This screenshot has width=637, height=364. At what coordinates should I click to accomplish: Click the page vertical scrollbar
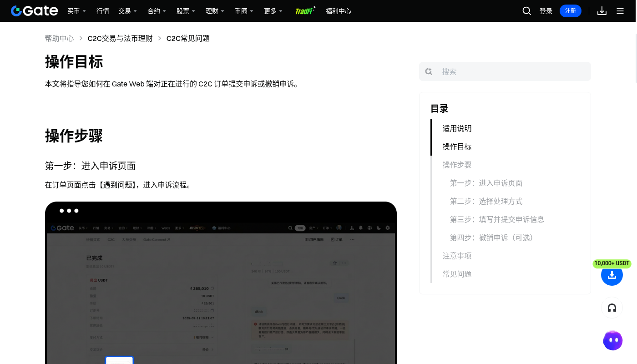pos(635,59)
